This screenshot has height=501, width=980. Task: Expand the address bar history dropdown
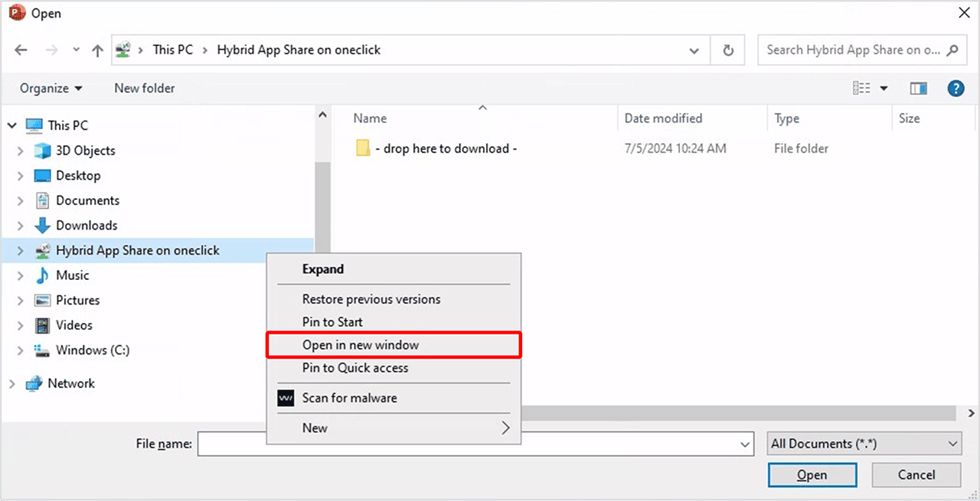694,50
